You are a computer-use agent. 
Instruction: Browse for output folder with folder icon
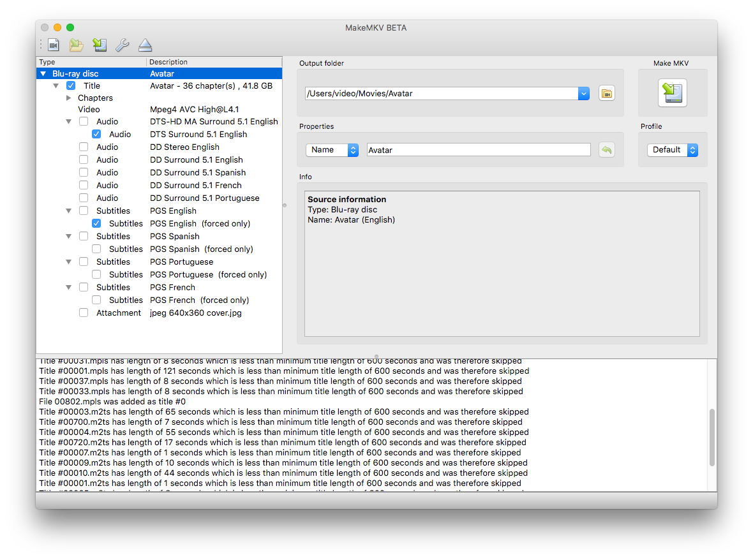606,94
